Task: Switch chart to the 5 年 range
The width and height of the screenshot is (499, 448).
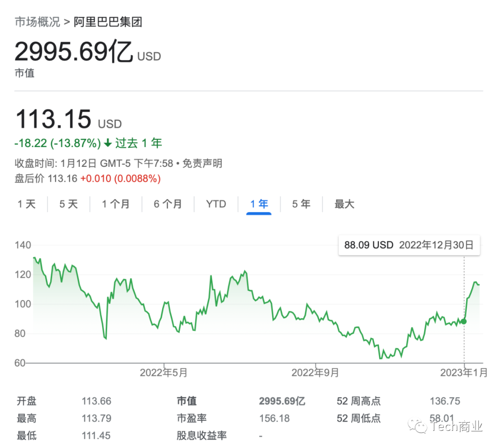Action: tap(301, 204)
